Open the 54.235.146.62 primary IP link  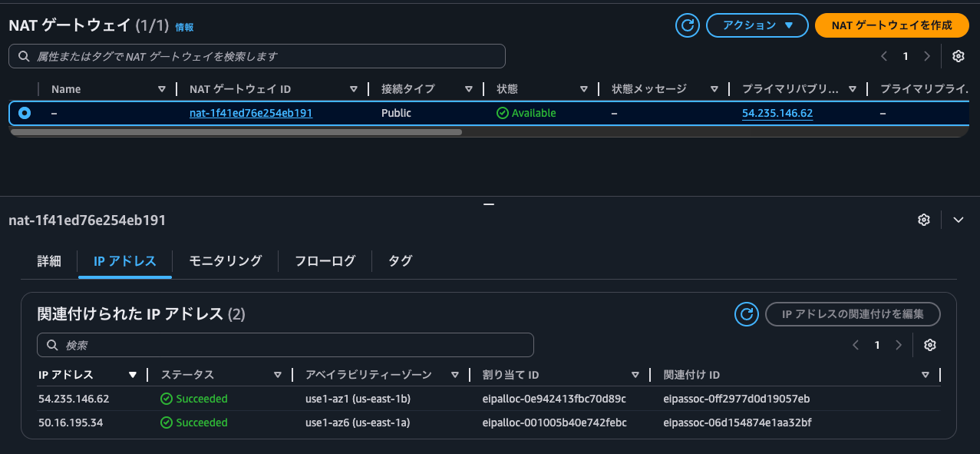pos(777,112)
